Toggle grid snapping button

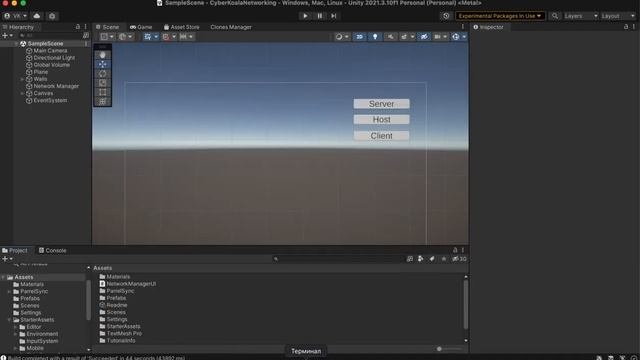166,37
